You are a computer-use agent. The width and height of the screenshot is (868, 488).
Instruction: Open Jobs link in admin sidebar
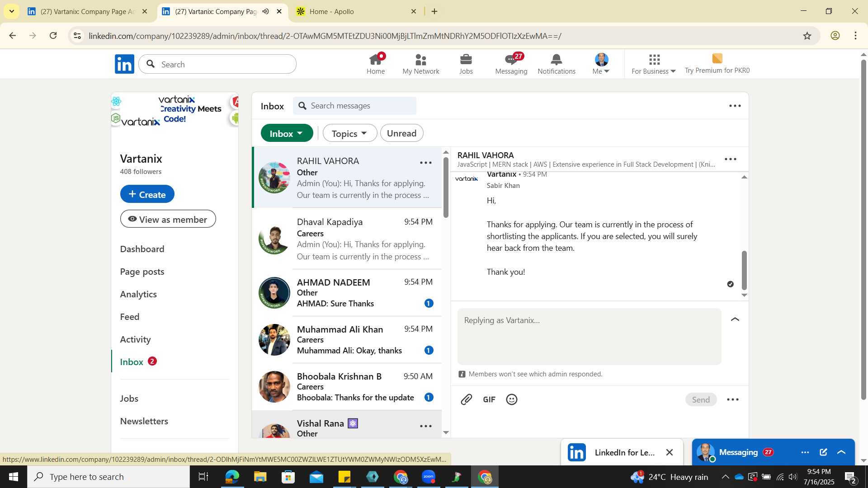(129, 399)
